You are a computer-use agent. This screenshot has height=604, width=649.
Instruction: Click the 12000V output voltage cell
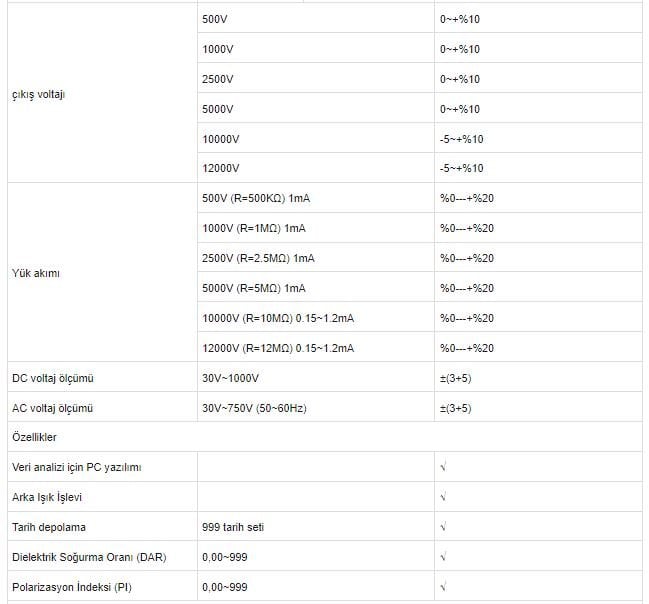[316, 168]
